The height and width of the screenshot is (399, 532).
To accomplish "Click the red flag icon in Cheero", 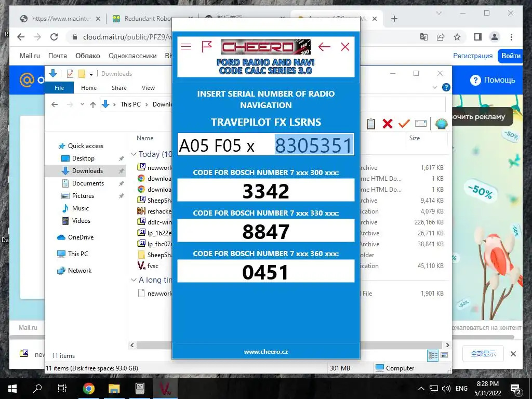I will tap(207, 46).
